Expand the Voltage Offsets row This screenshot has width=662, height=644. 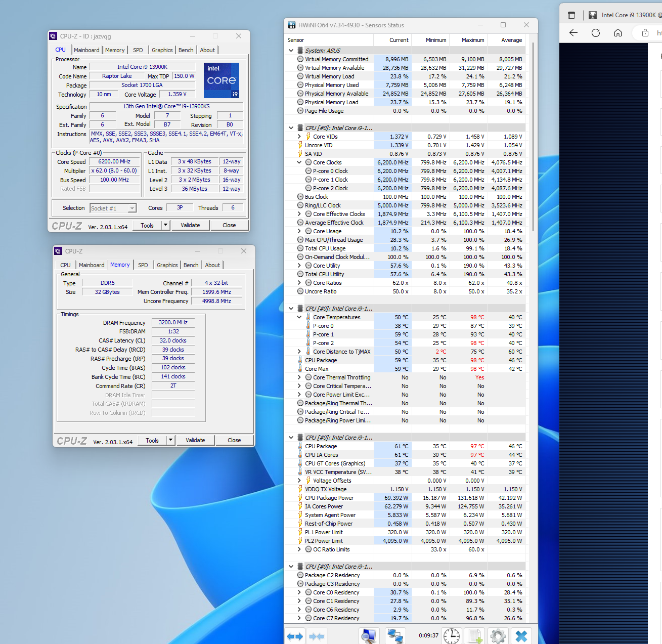click(299, 481)
